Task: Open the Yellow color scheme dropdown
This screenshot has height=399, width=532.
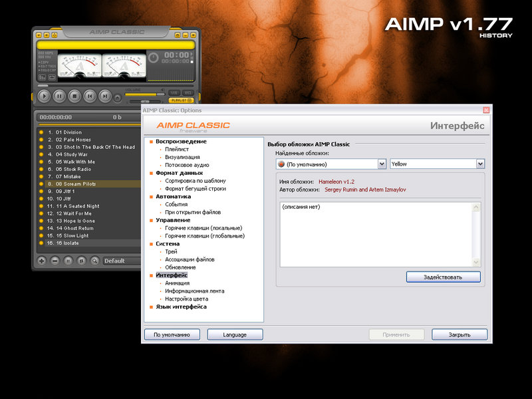Action: 438,164
